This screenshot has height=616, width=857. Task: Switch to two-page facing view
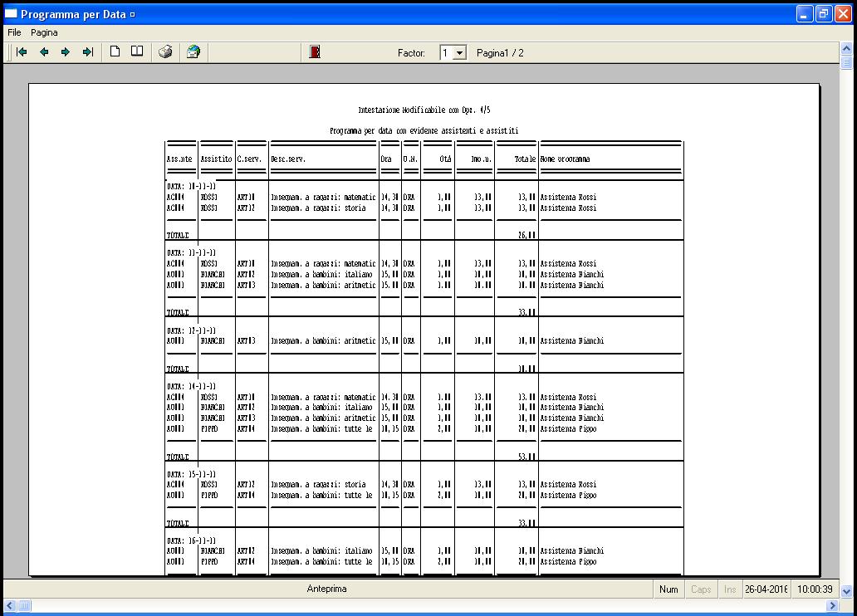pyautogui.click(x=137, y=51)
